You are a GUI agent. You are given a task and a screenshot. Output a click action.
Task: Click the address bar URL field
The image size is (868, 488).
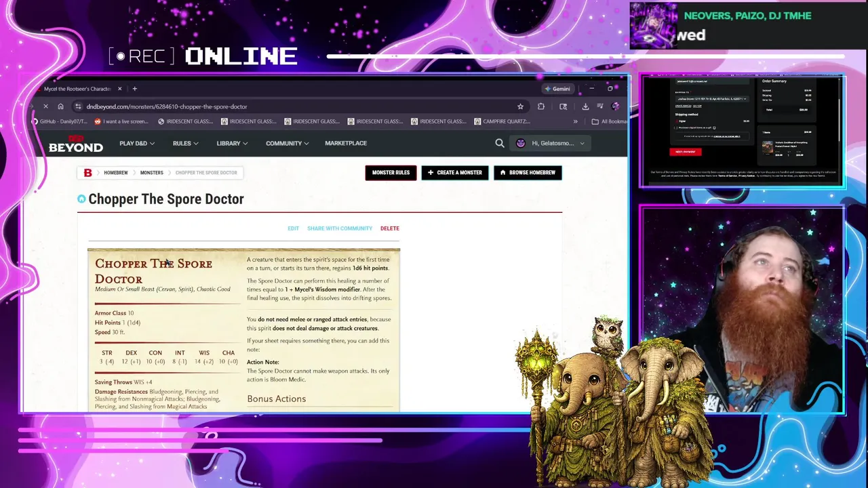[x=298, y=106]
